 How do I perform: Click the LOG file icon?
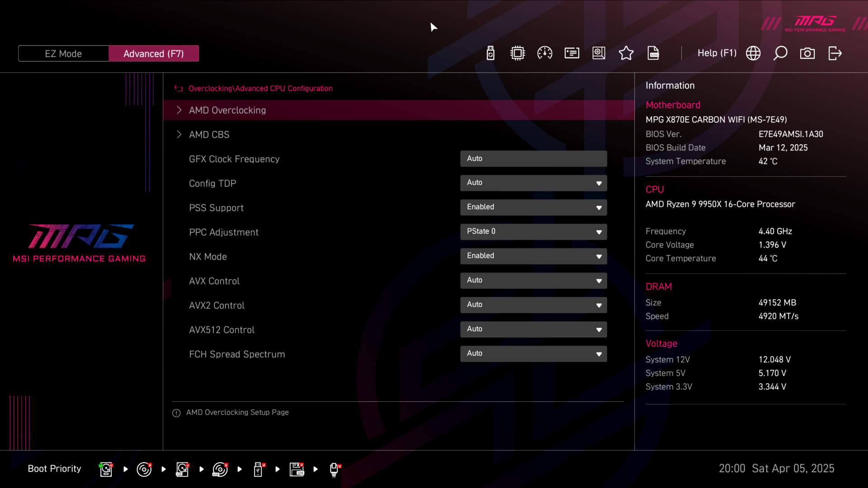[x=653, y=53]
